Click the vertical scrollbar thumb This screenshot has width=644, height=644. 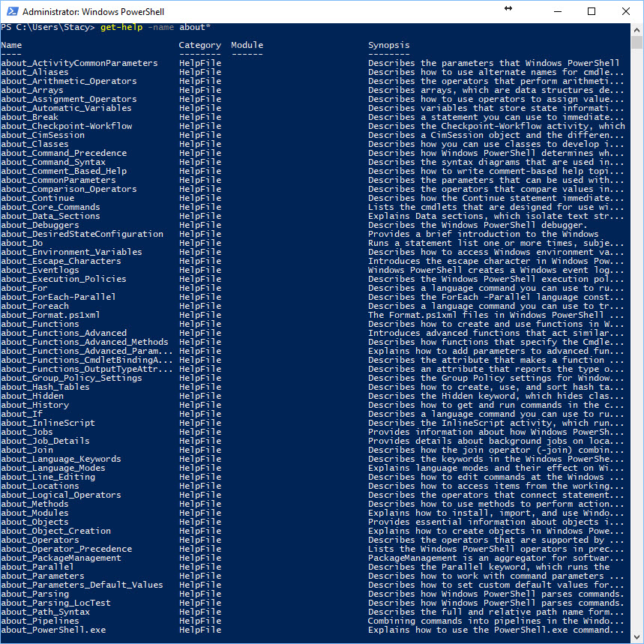click(637, 42)
